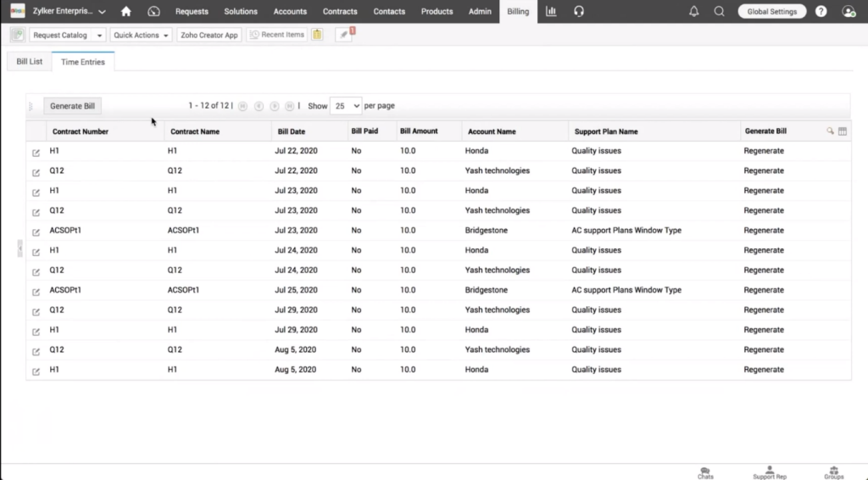Go to the Home icon in navigation bar
Image resolution: width=868 pixels, height=480 pixels.
(x=126, y=12)
